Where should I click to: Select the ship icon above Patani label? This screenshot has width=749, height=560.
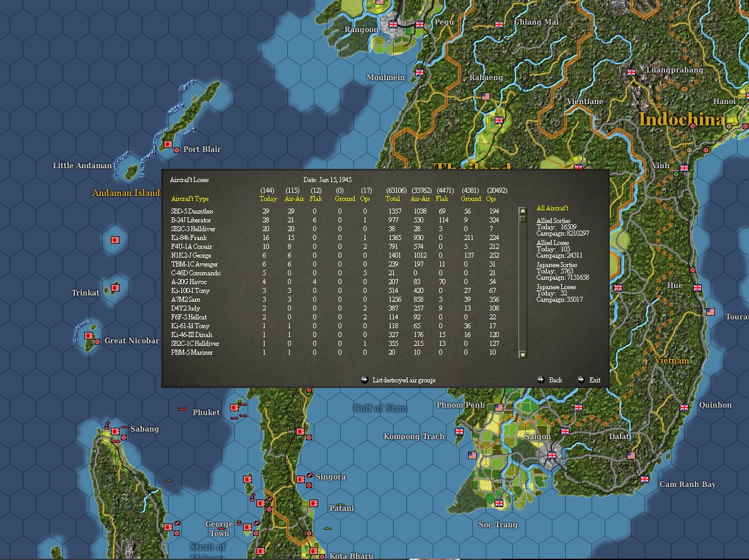point(340,504)
